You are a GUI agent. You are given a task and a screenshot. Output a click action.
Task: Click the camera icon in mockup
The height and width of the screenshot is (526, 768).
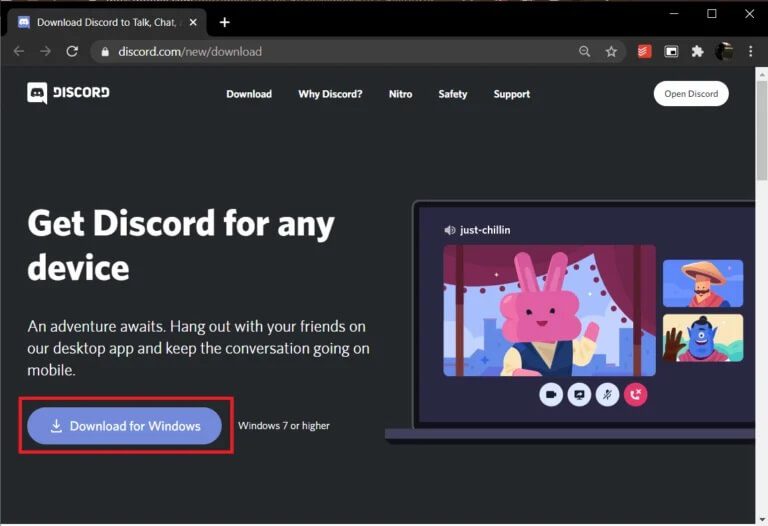pos(551,394)
